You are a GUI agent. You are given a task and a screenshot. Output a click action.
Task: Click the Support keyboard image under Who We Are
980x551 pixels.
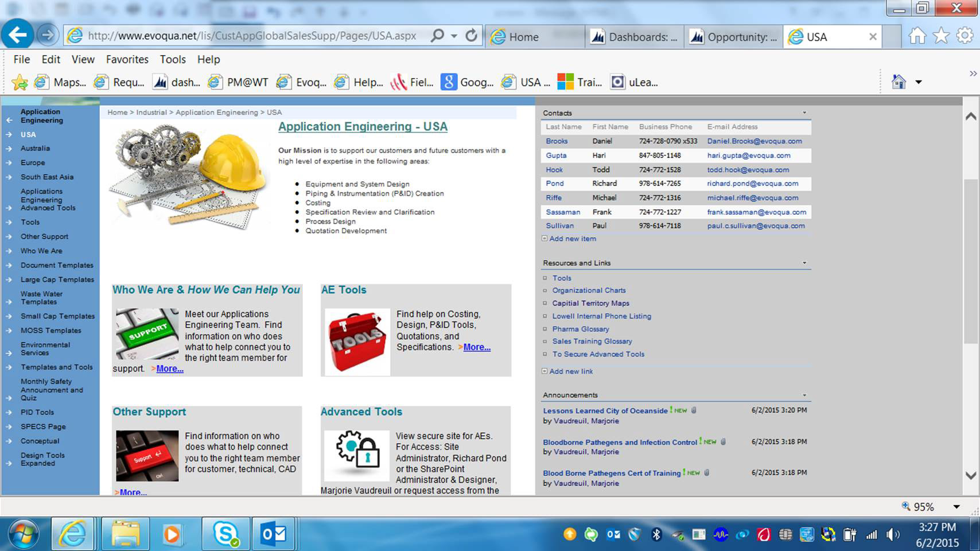[147, 334]
